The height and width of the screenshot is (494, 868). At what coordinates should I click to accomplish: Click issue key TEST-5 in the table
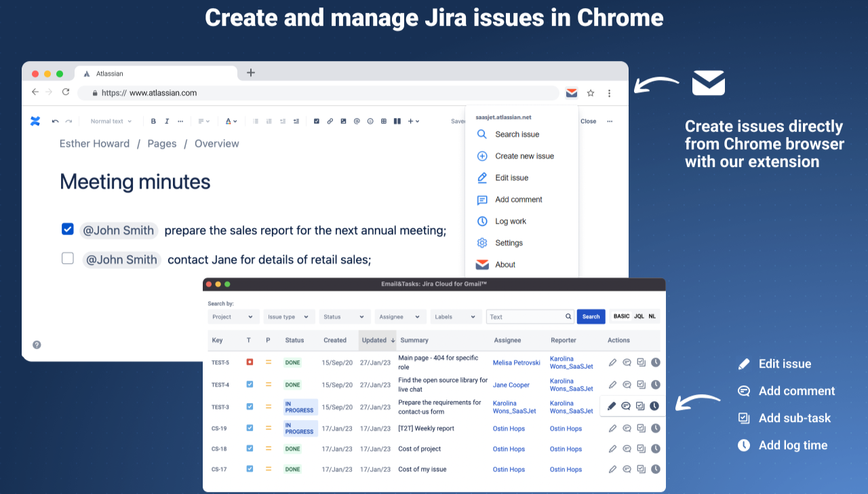coord(220,363)
